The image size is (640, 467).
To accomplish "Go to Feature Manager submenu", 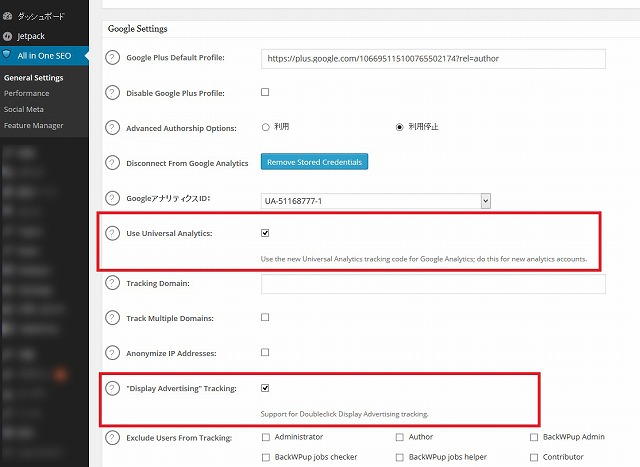I will 33,125.
